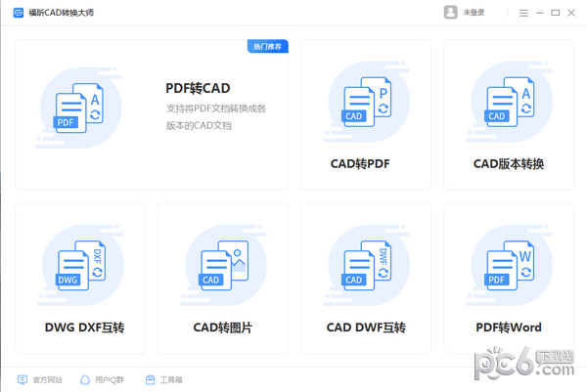Select the CAD版本转换 icon
The image size is (587, 392).
tap(509, 102)
